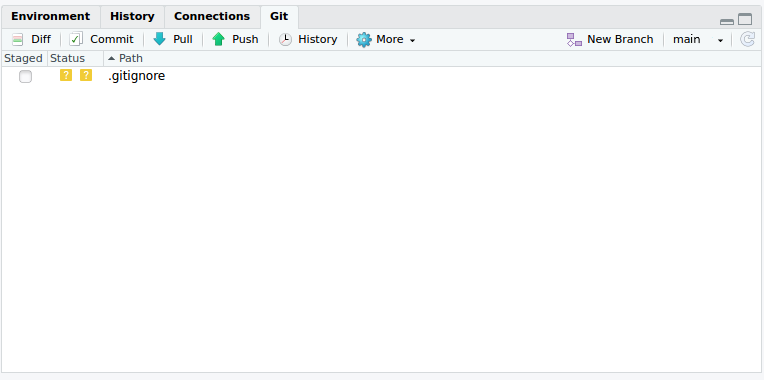The image size is (764, 380).
Task: Open Git History log
Action: [308, 39]
